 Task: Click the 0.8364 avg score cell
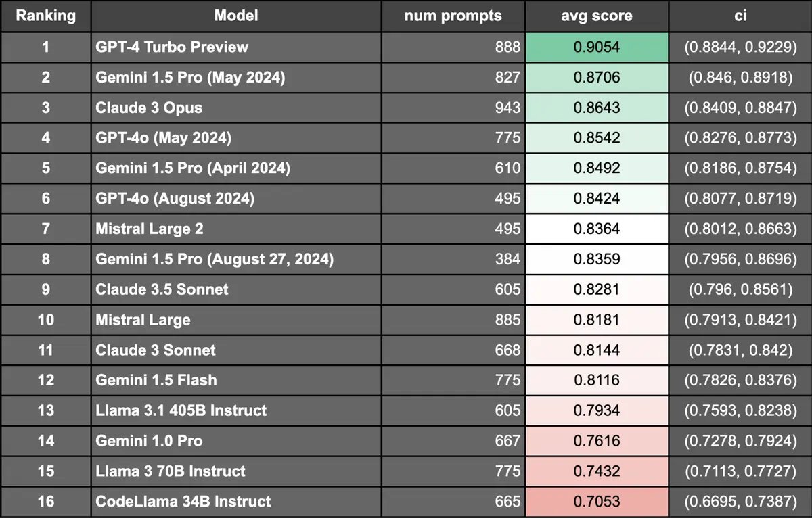click(597, 229)
